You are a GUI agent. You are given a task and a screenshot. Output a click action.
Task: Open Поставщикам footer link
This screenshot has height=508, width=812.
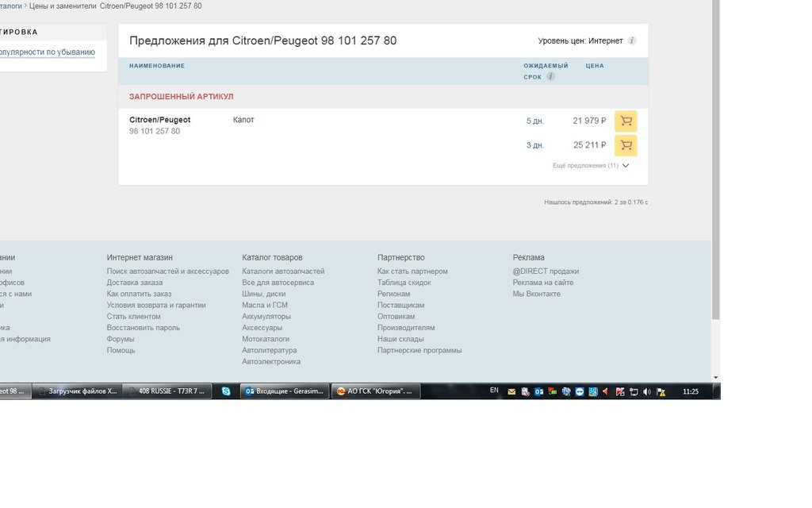[x=400, y=306]
